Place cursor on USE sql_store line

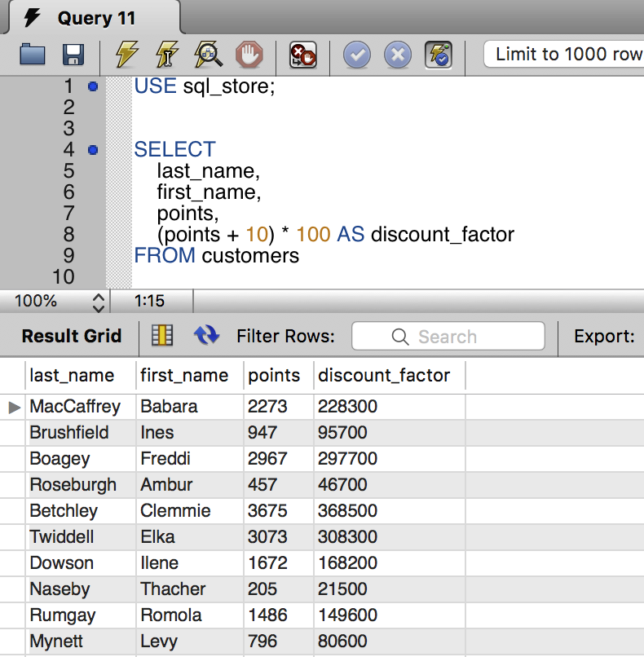205,86
